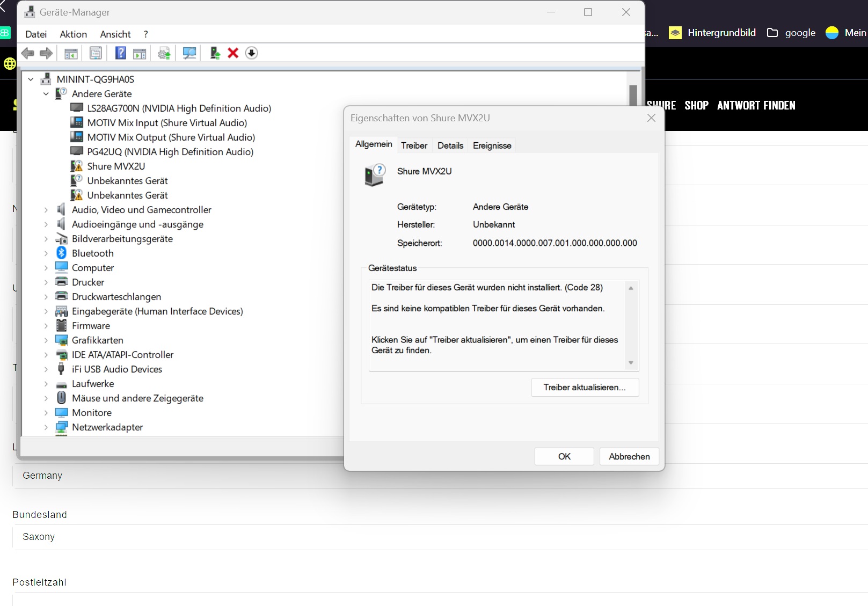Viewport: 868px width, 606px height.
Task: Expand Druckwarteschlangen category
Action: (46, 297)
